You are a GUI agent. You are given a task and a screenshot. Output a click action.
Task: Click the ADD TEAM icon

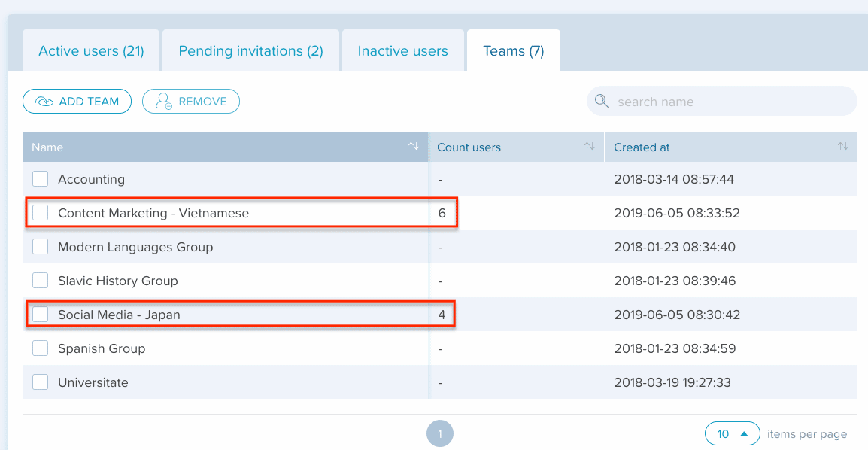44,101
